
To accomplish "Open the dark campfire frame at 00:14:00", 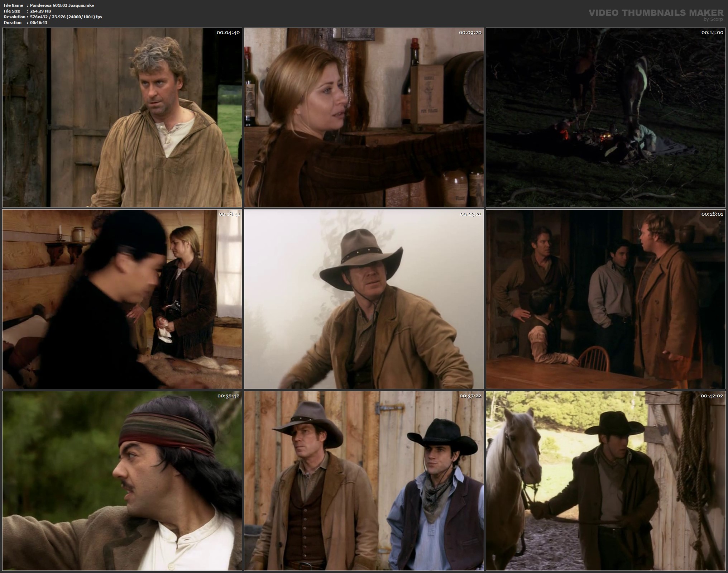I will (x=605, y=118).
